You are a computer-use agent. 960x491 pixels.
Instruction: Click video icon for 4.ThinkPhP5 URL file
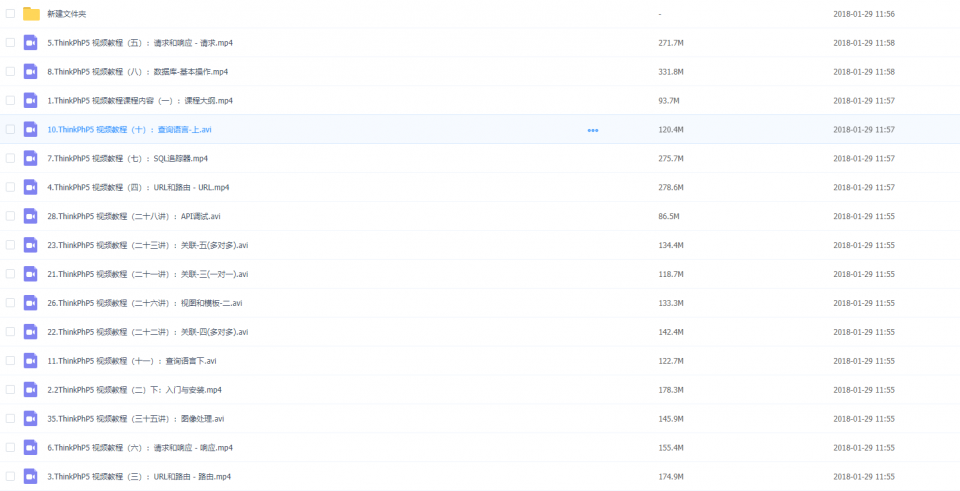tap(31, 187)
